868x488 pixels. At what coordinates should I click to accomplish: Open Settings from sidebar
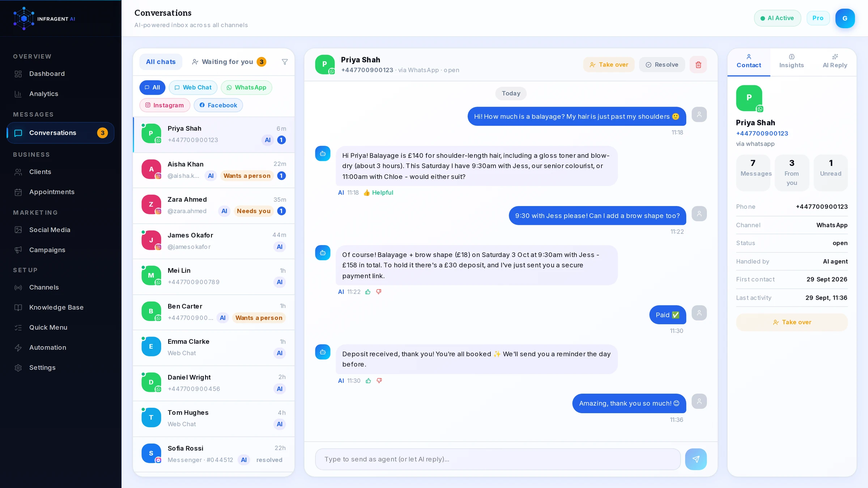tap(60, 368)
